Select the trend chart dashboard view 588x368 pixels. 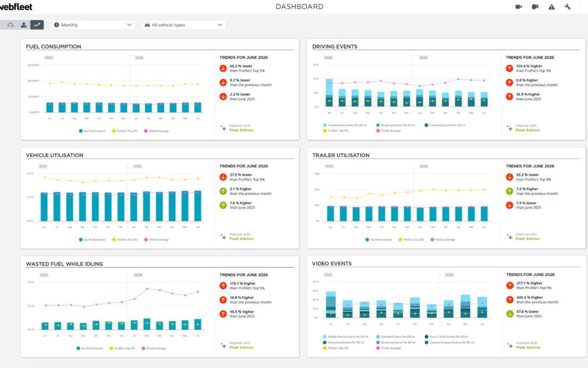click(37, 25)
